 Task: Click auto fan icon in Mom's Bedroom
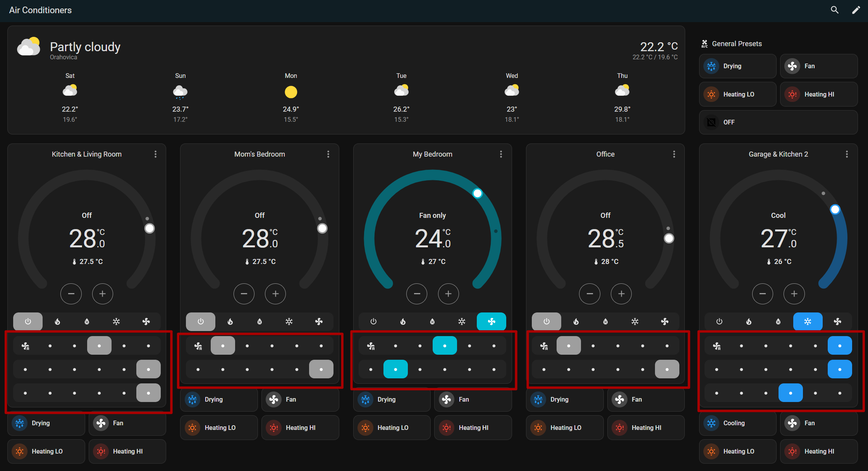(198, 346)
